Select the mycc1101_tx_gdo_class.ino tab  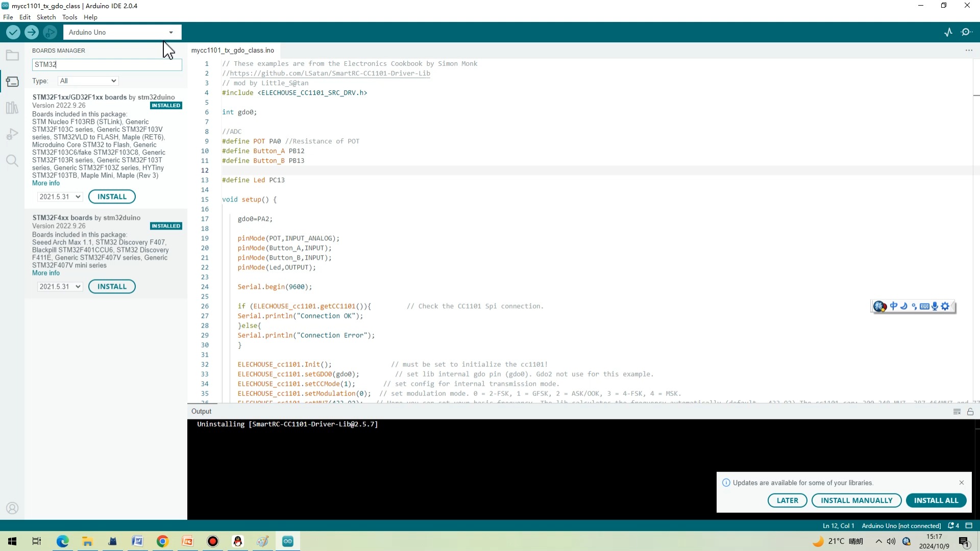click(x=232, y=50)
